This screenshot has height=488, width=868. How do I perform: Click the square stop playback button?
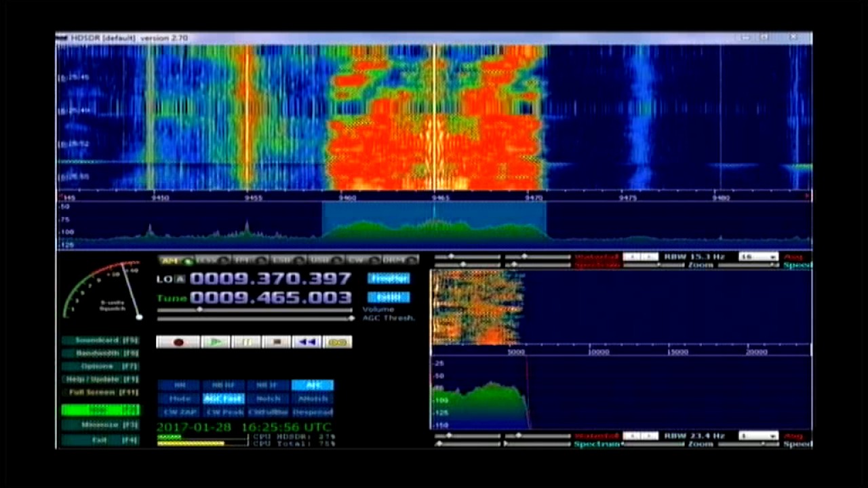pyautogui.click(x=277, y=342)
